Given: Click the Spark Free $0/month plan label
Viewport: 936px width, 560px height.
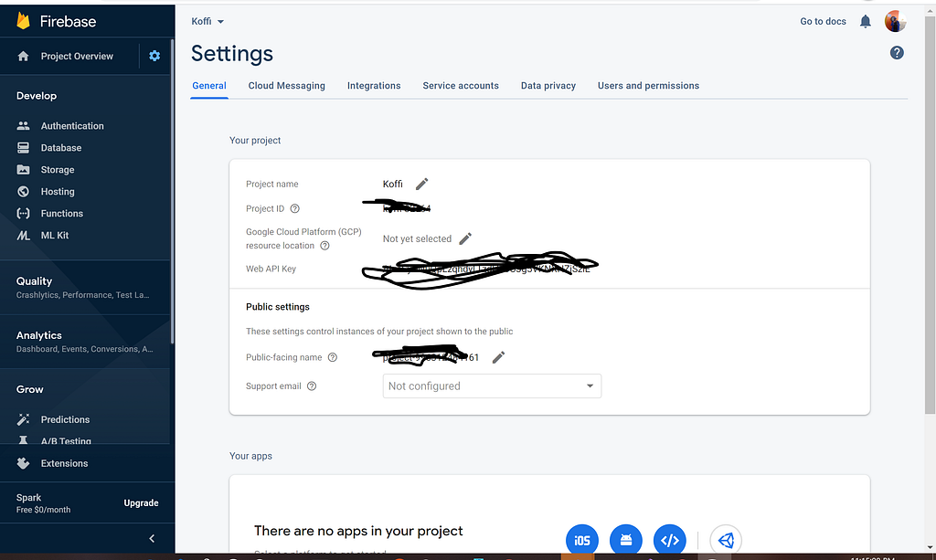Looking at the screenshot, I should 43,503.
